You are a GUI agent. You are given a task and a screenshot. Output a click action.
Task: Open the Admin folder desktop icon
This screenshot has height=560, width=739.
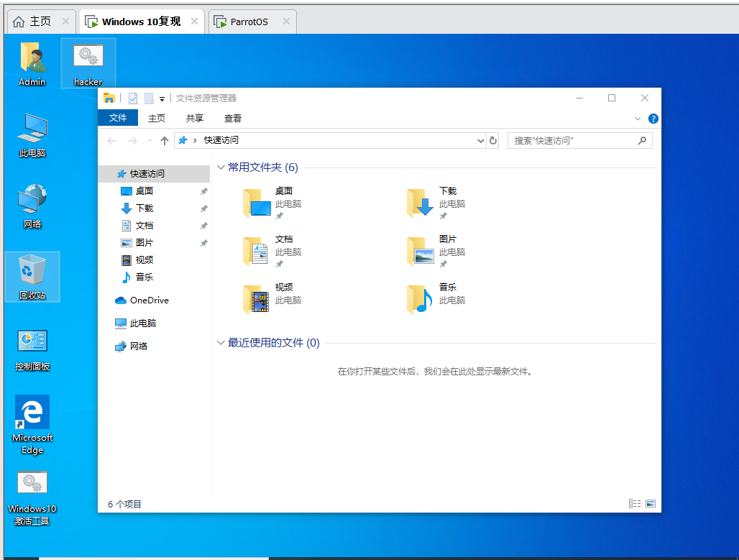32,63
